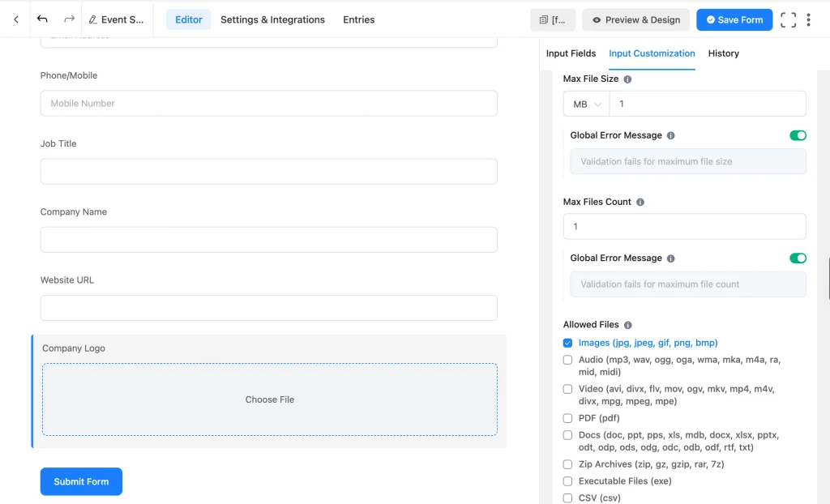Screen dimensions: 830x504
Task: Uncheck Images (jpg, jpeg, gif, png, bmp)
Action: 567,343
